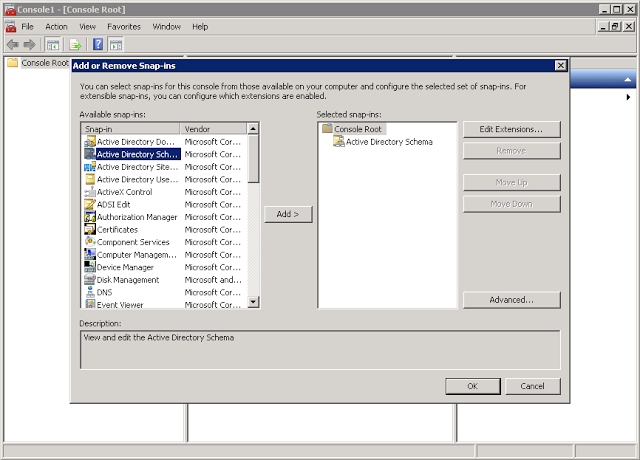Viewport: 640px width, 460px height.
Task: Click the snap-in list scroll down arrow
Action: point(253,302)
